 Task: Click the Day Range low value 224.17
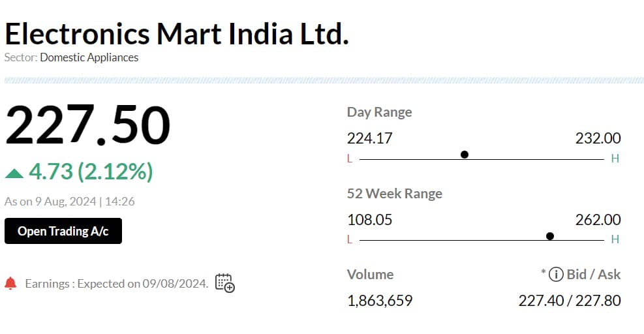(369, 138)
